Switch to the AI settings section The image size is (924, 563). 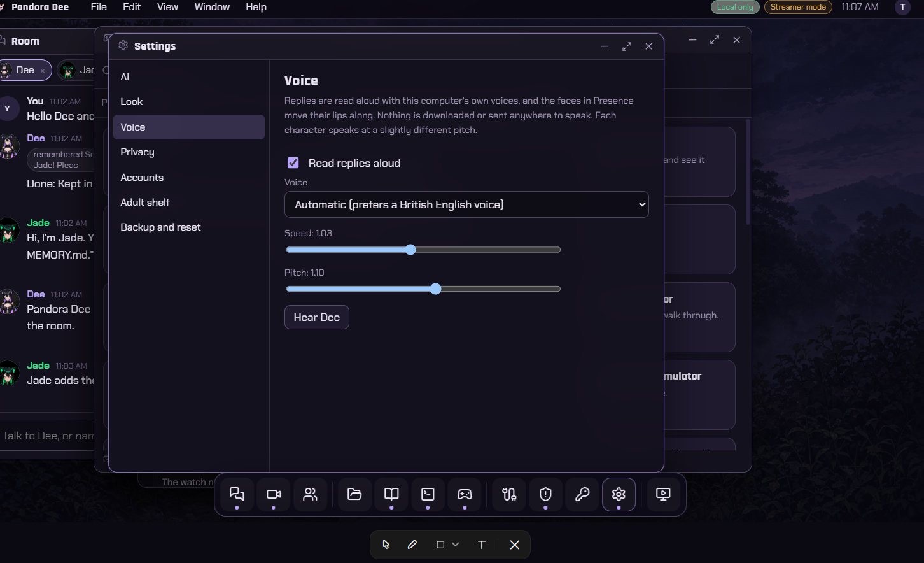pyautogui.click(x=189, y=77)
